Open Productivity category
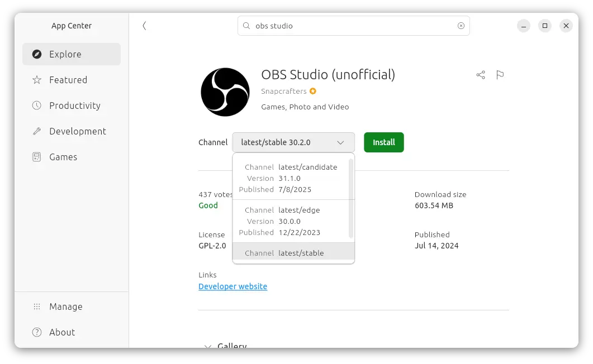 72,106
